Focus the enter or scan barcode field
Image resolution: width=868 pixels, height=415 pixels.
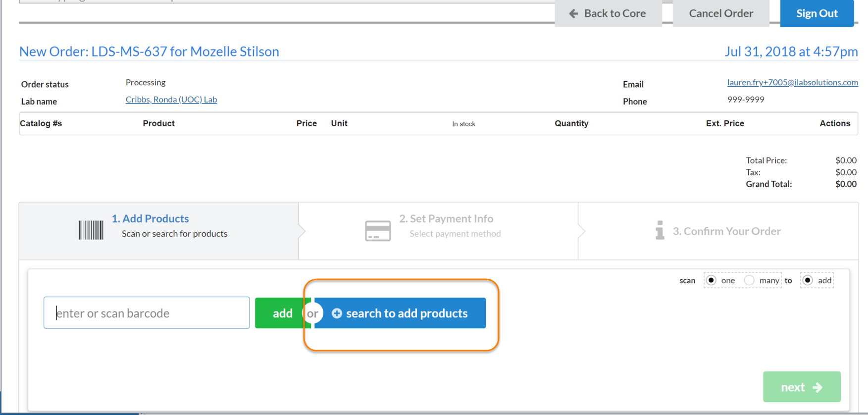coord(147,313)
